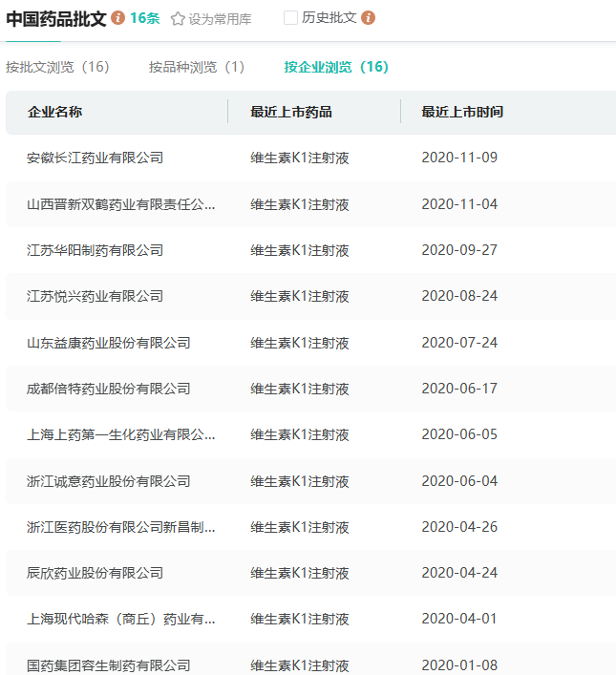Open 浙江医药股份有限公司新昌制... row
Viewport: 616px width, 675px height.
(x=310, y=527)
